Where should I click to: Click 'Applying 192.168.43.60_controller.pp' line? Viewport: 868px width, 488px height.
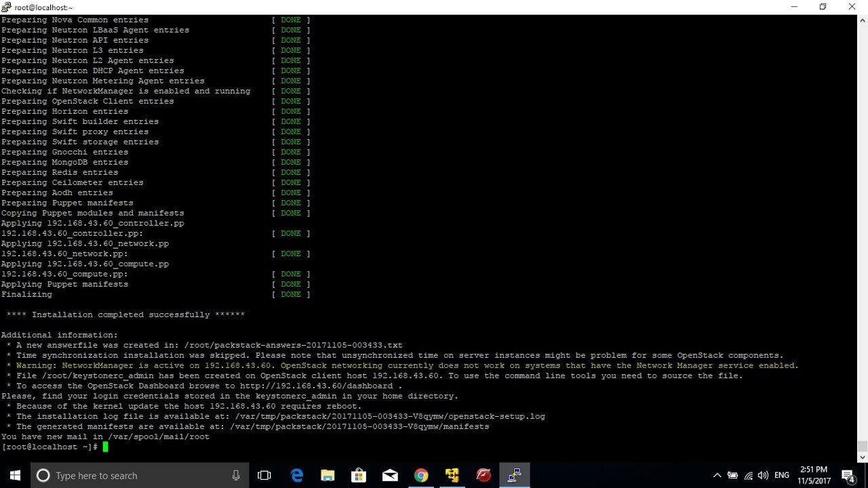pyautogui.click(x=93, y=223)
